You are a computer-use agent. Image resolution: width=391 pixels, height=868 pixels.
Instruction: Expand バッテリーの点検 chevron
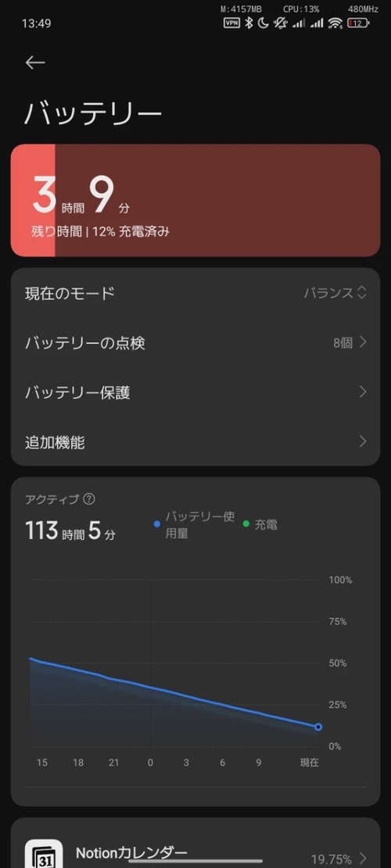(x=363, y=343)
